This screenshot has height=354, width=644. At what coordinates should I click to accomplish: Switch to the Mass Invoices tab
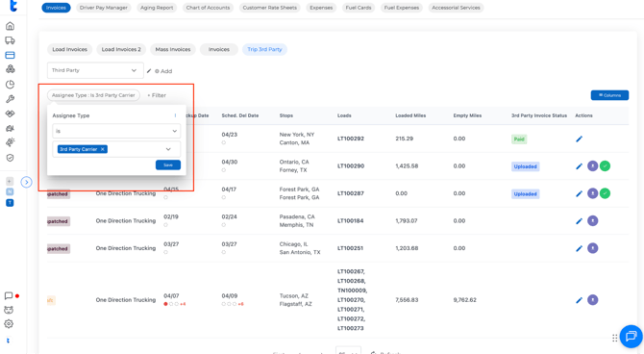click(x=173, y=49)
